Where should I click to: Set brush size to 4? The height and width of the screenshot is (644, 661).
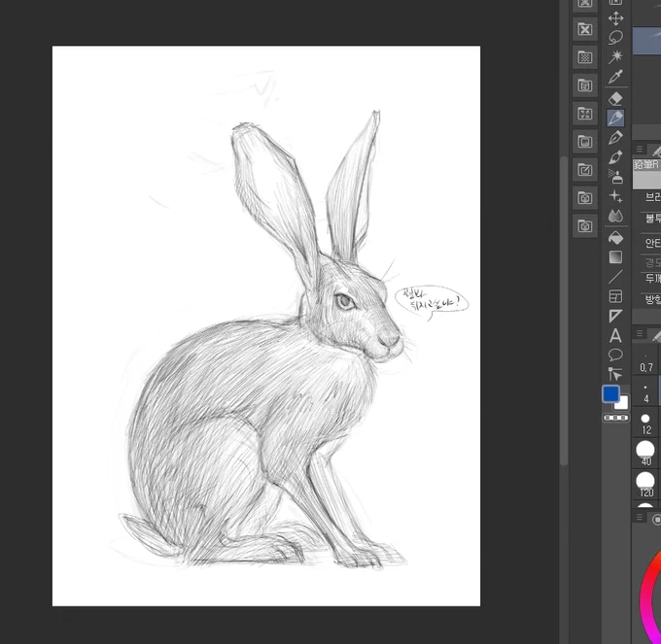tap(645, 393)
